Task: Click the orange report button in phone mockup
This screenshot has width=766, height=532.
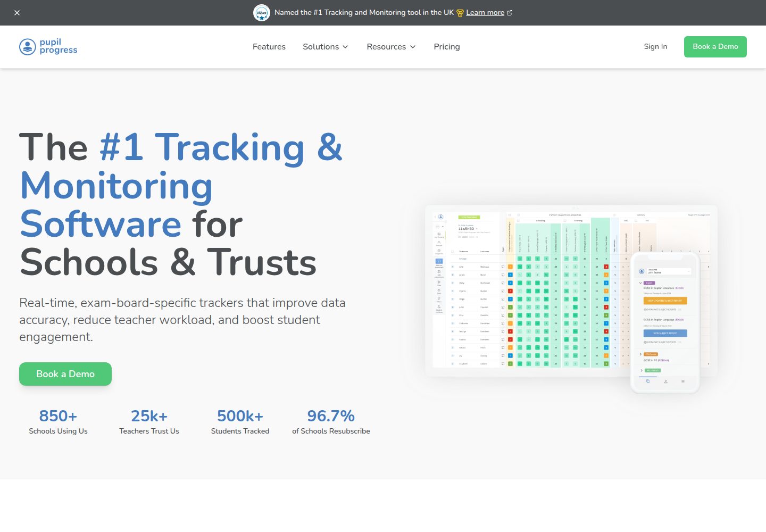Action: (x=665, y=301)
